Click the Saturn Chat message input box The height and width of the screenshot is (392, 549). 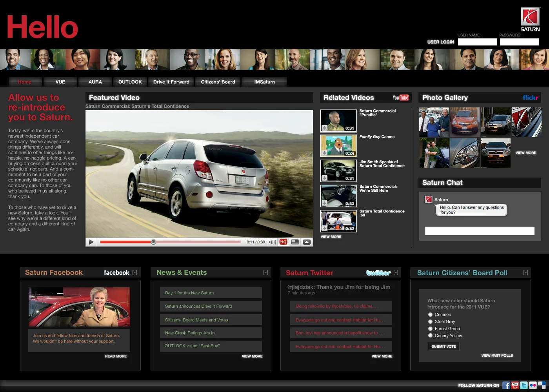pyautogui.click(x=480, y=231)
